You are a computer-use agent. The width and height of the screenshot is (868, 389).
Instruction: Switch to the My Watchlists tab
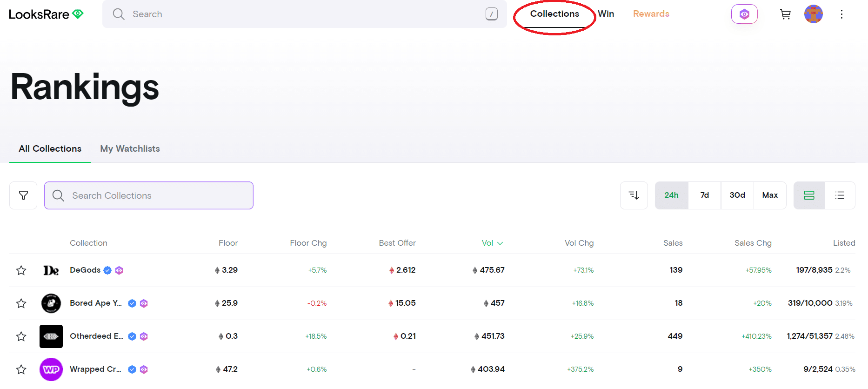click(x=130, y=149)
